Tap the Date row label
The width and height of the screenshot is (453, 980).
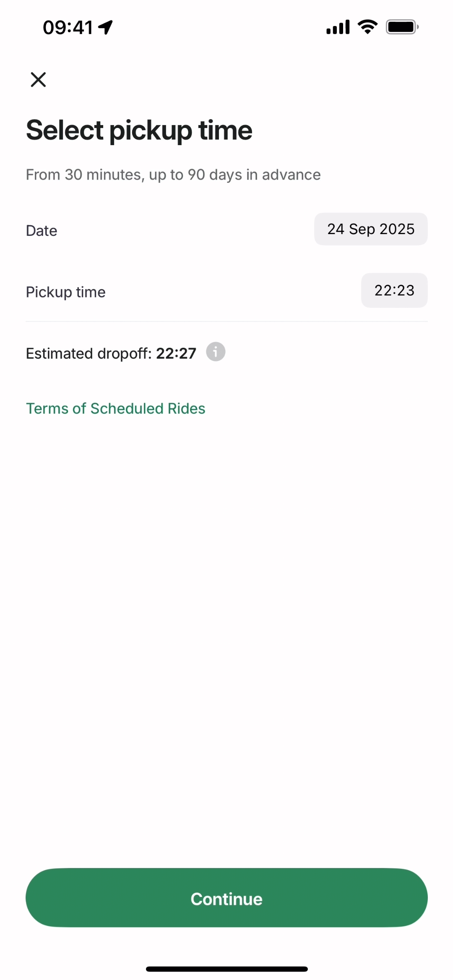42,231
